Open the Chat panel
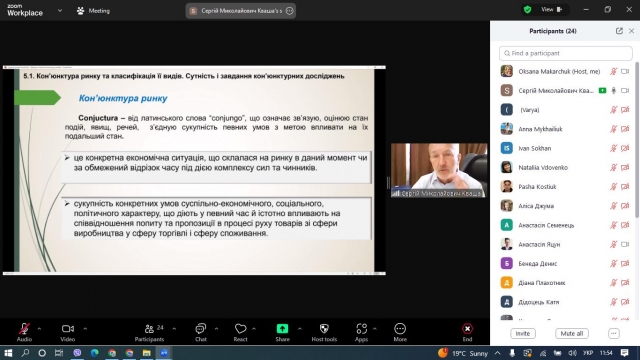This screenshot has height=360, width=640. coord(200,332)
